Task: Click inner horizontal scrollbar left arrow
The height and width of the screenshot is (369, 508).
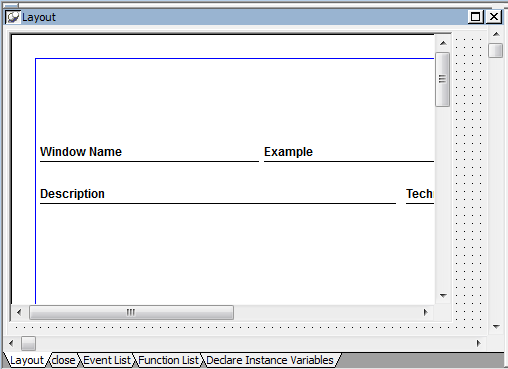Action: (x=19, y=312)
